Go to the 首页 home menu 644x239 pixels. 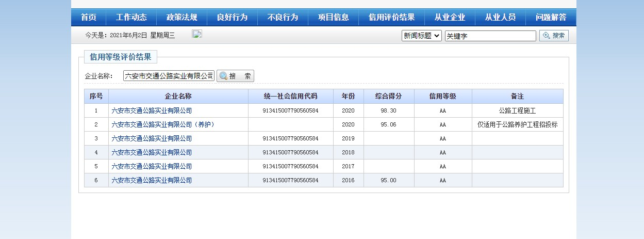coord(89,18)
